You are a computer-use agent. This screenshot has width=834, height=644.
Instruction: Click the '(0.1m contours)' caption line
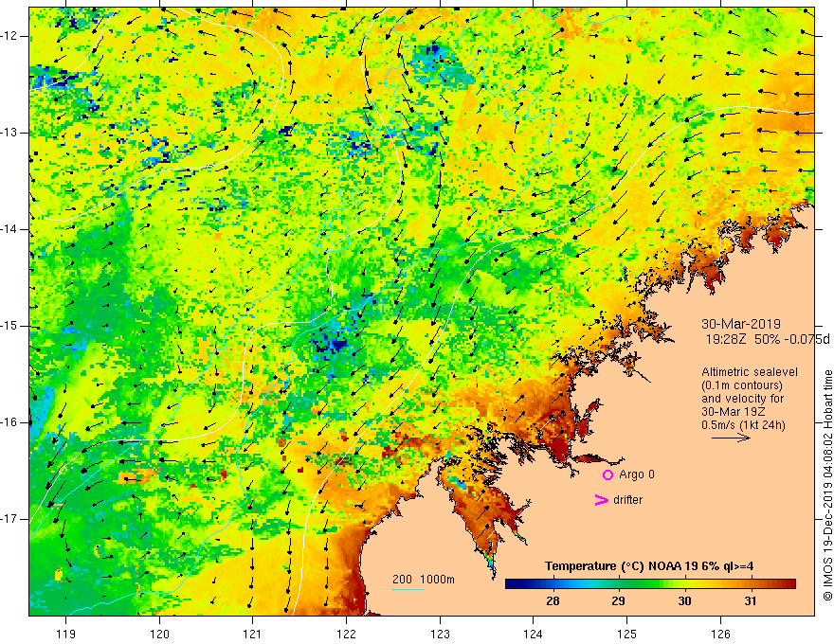click(741, 385)
